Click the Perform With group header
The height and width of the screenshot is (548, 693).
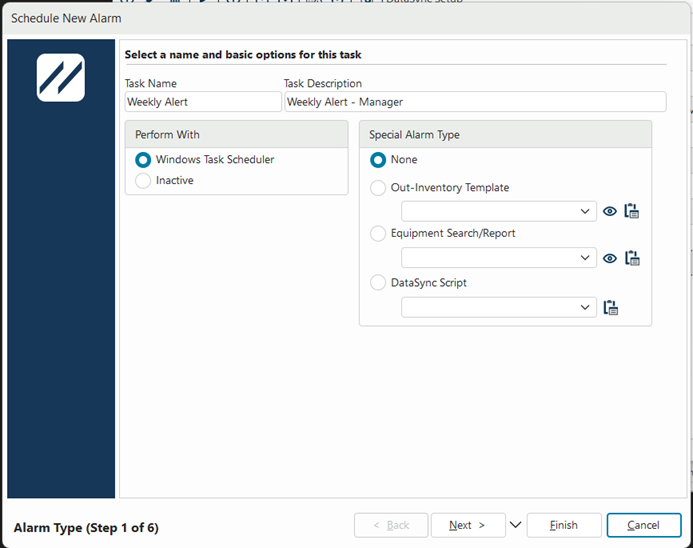point(236,134)
